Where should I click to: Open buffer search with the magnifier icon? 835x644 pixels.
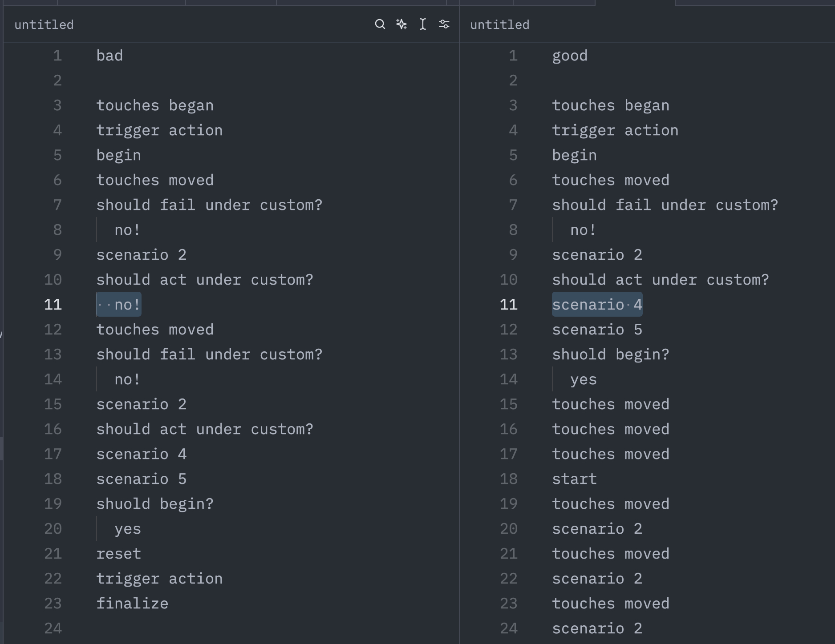(x=380, y=24)
